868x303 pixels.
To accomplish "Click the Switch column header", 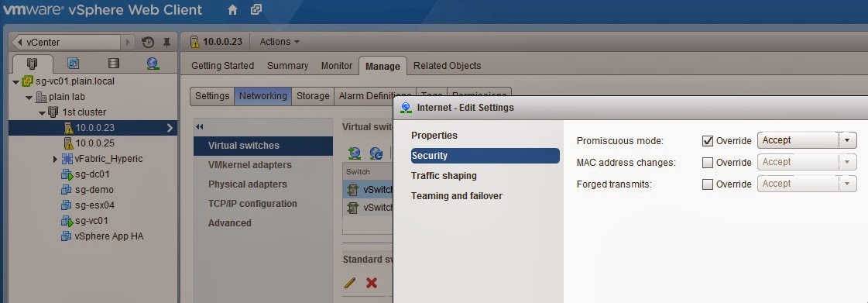I will [x=368, y=172].
